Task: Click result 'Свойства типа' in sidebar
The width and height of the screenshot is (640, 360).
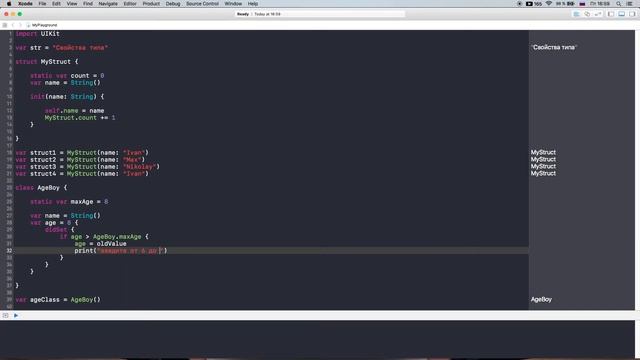Action: (554, 47)
